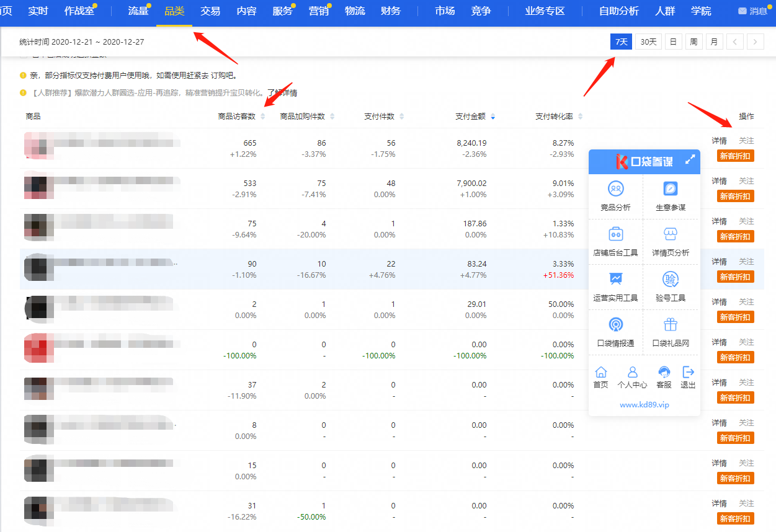Screen dimensions: 776x532
Task: Open the 实时 tab
Action: point(38,11)
